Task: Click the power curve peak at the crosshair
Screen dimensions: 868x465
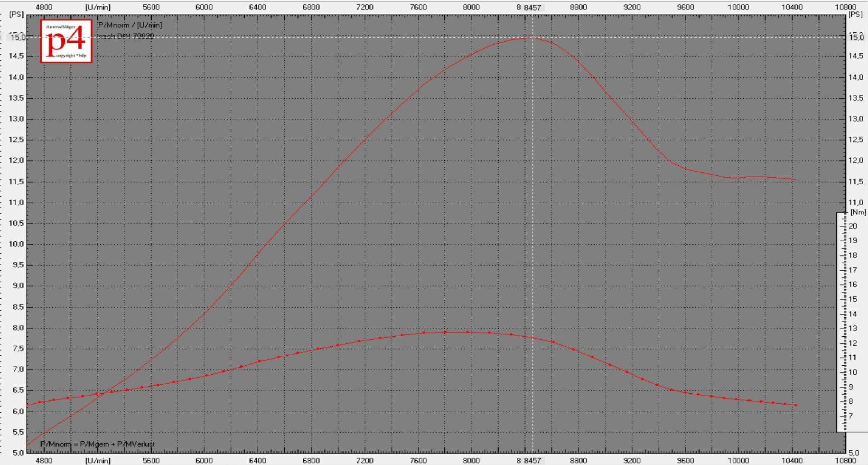Action: [532, 38]
